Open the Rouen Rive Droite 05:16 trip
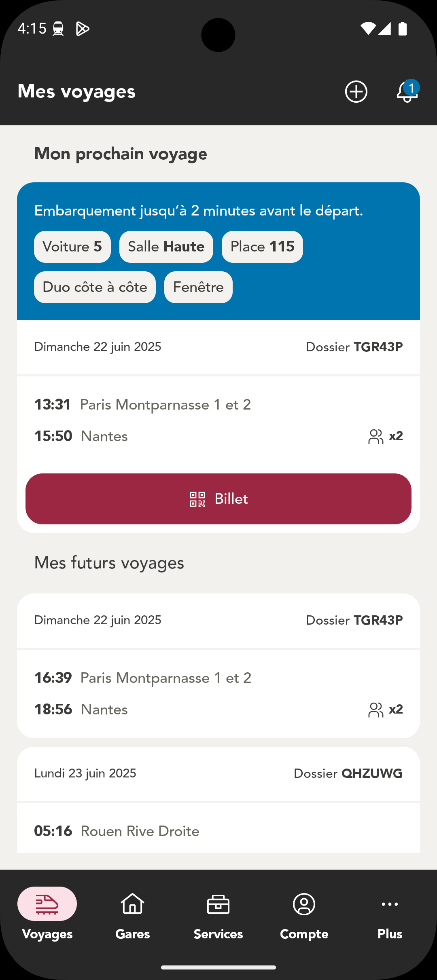 (140, 831)
